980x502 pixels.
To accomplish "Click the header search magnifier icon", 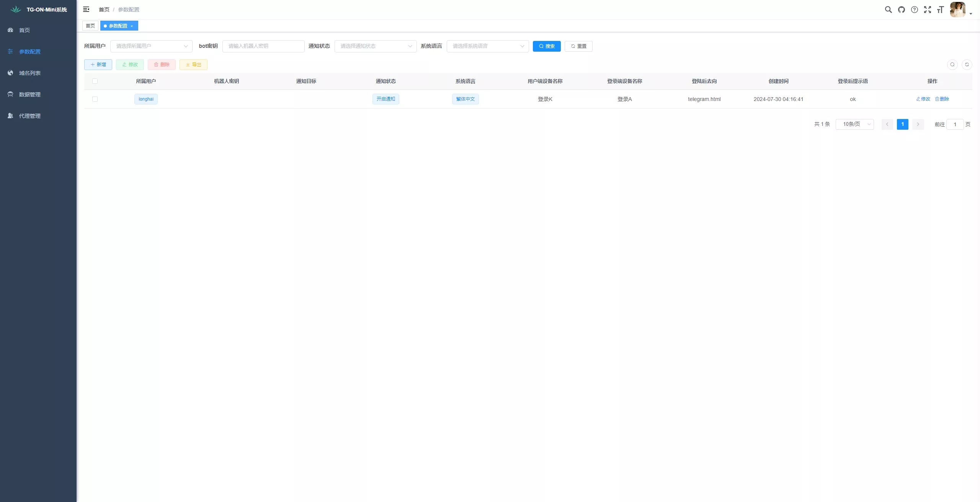I will (888, 10).
